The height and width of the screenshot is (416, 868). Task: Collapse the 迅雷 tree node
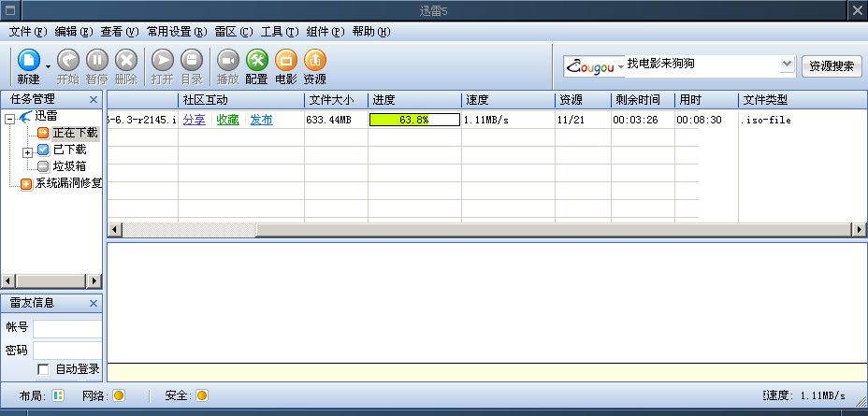(10, 119)
